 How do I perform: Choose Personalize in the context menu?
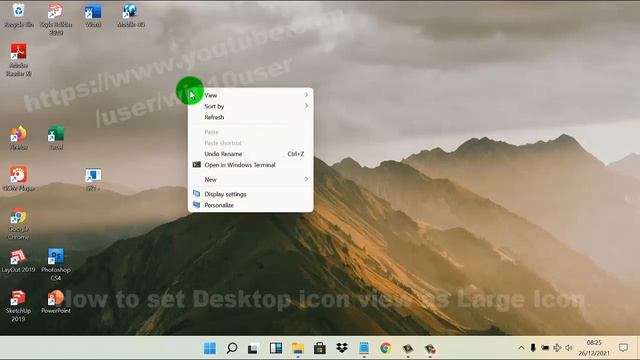[251, 205]
